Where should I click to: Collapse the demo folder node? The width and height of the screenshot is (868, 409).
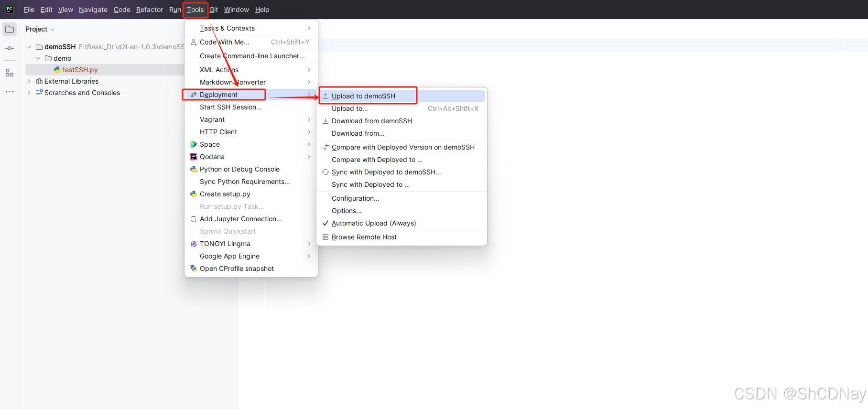pos(38,58)
